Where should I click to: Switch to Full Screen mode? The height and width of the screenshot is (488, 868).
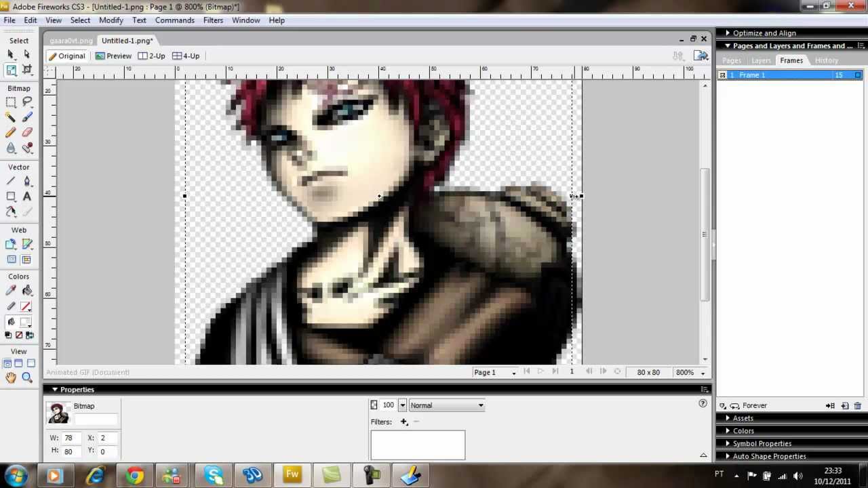(31, 364)
